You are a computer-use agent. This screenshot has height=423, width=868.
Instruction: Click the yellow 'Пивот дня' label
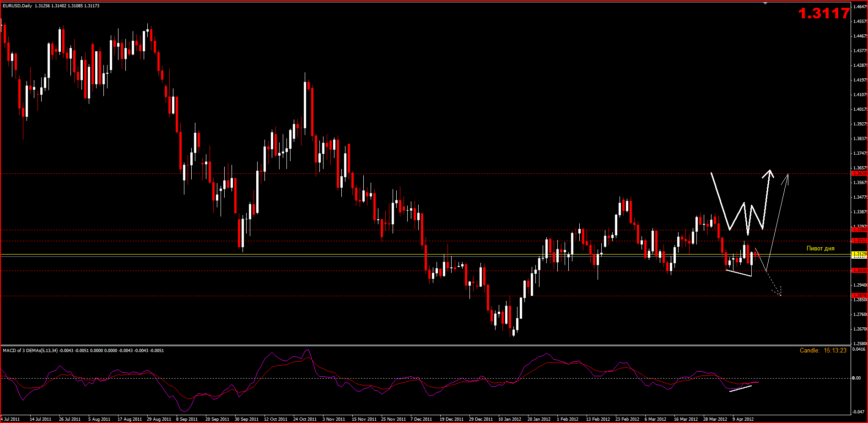coord(820,249)
